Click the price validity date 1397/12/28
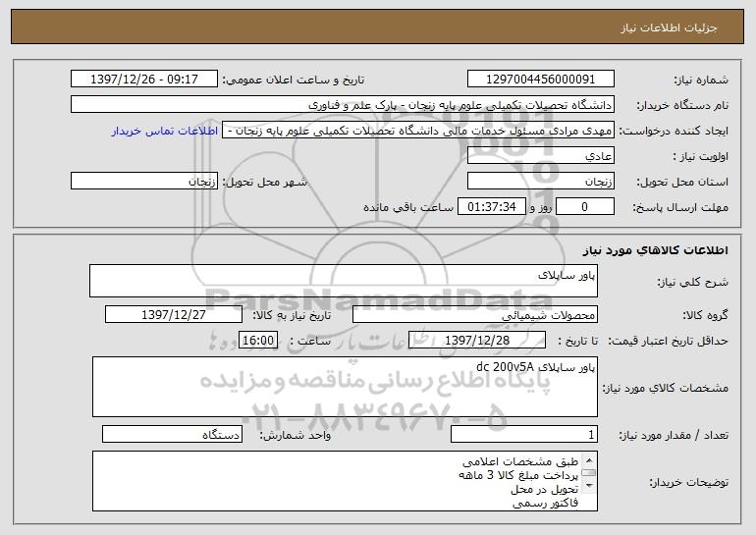The width and height of the screenshot is (756, 535). [x=477, y=341]
